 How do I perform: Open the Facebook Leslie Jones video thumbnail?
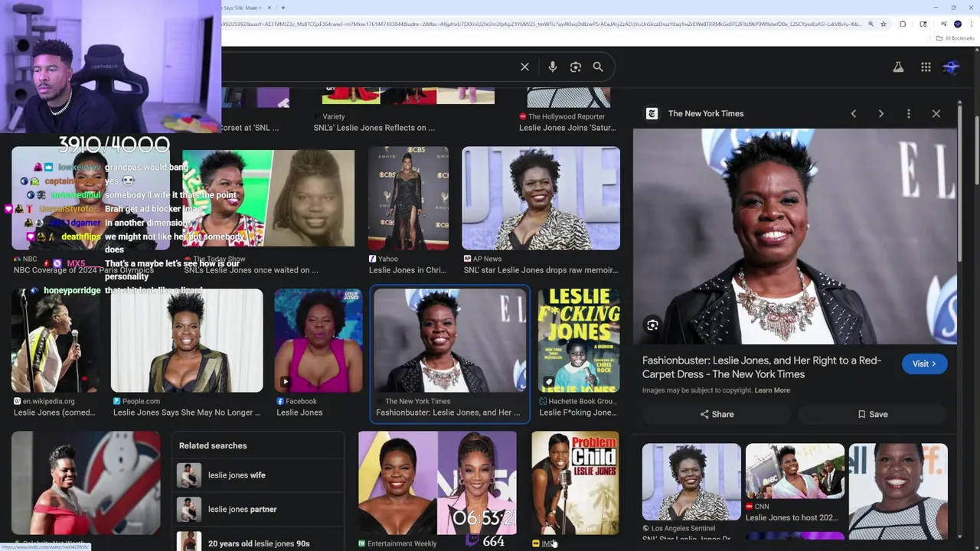(318, 341)
